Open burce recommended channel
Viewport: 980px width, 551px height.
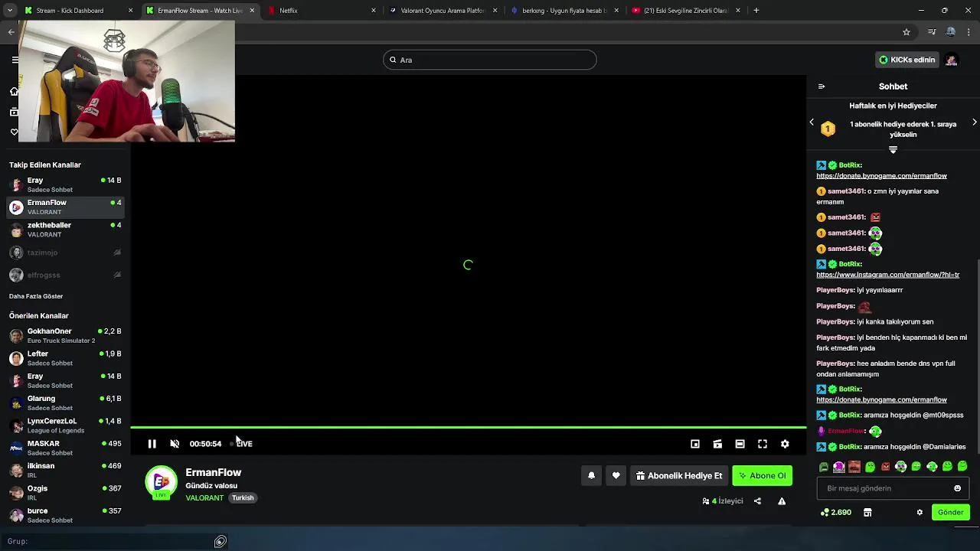(65, 515)
